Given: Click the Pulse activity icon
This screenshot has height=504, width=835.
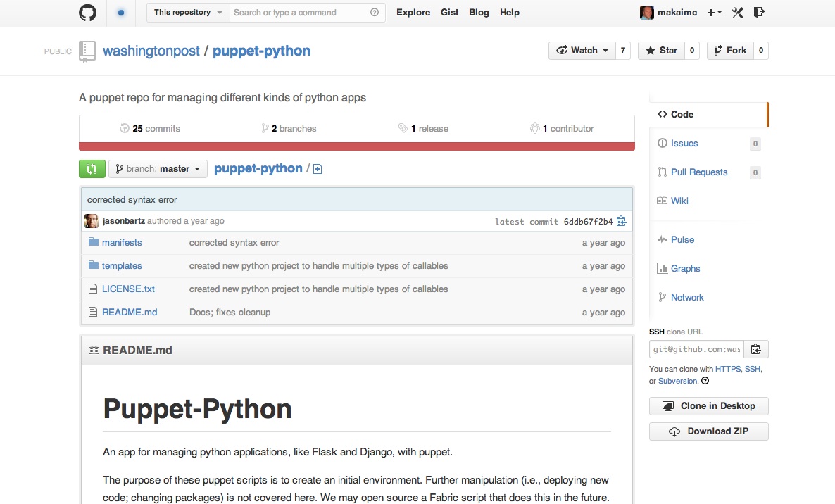Looking at the screenshot, I should click(662, 239).
